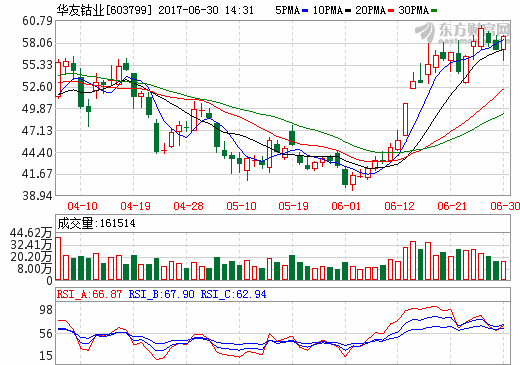Click the 41.67 price axis label
This screenshot has height=365, width=520.
37,174
